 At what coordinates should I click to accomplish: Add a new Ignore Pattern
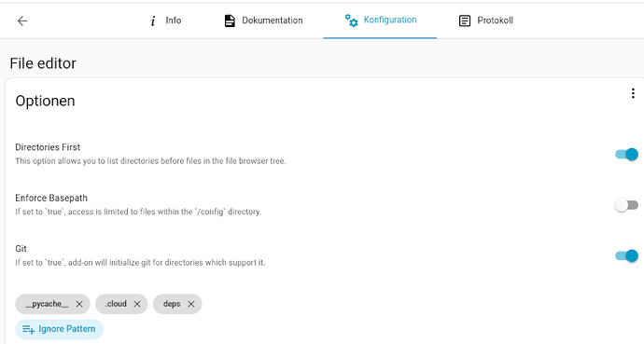(59, 329)
